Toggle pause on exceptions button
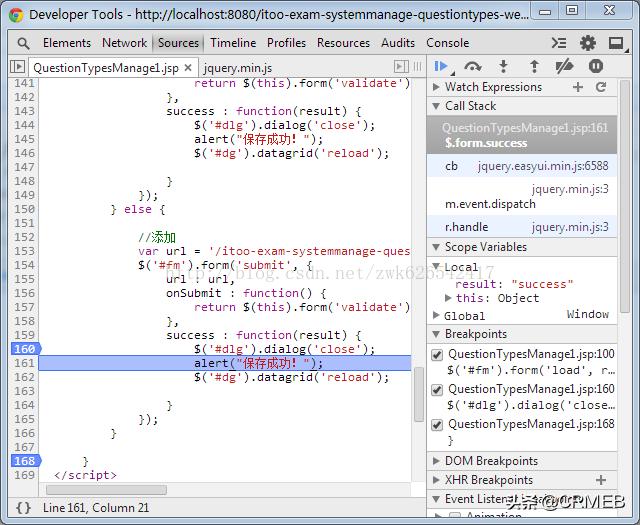The image size is (640, 525). tap(596, 66)
